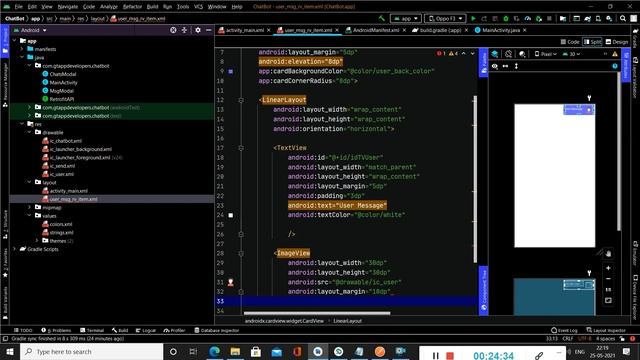The width and height of the screenshot is (640, 360).
Task: Open the Analyze menu
Action: [109, 7]
